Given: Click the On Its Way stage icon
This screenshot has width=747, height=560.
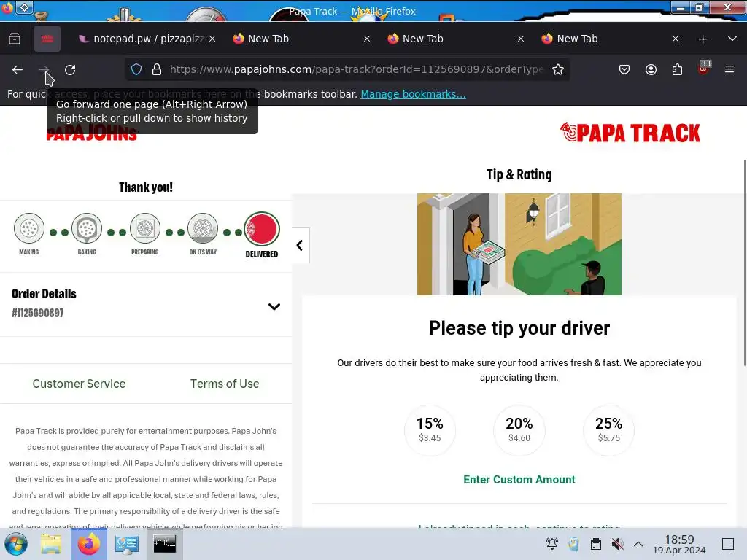Looking at the screenshot, I should click(203, 228).
